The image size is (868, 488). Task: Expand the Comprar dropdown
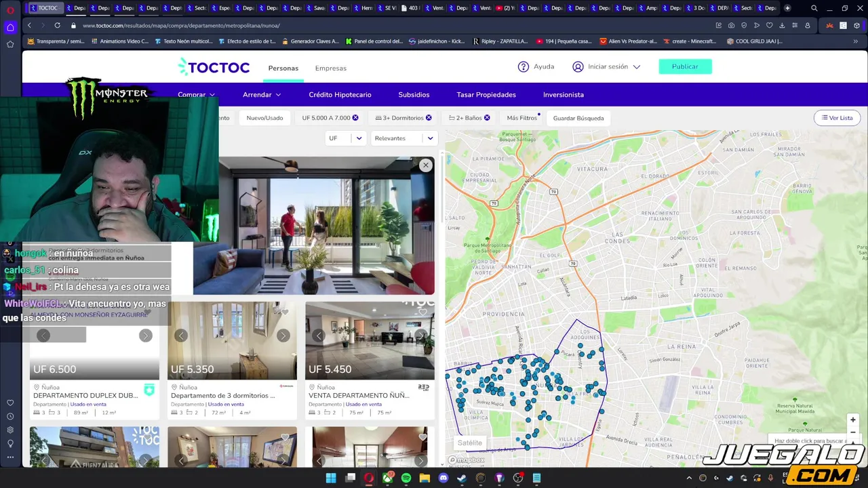196,95
